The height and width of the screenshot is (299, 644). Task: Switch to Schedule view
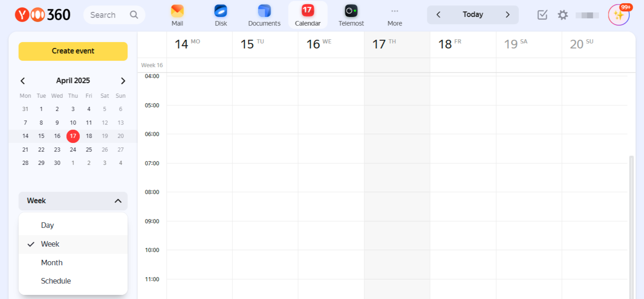[x=56, y=281]
